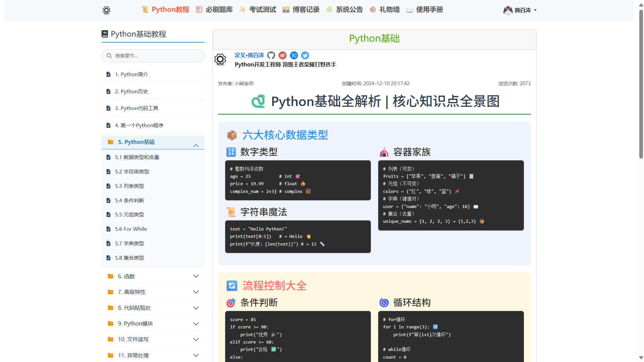
Task: Click the Zhihu icon in author bar
Action: pos(294,55)
